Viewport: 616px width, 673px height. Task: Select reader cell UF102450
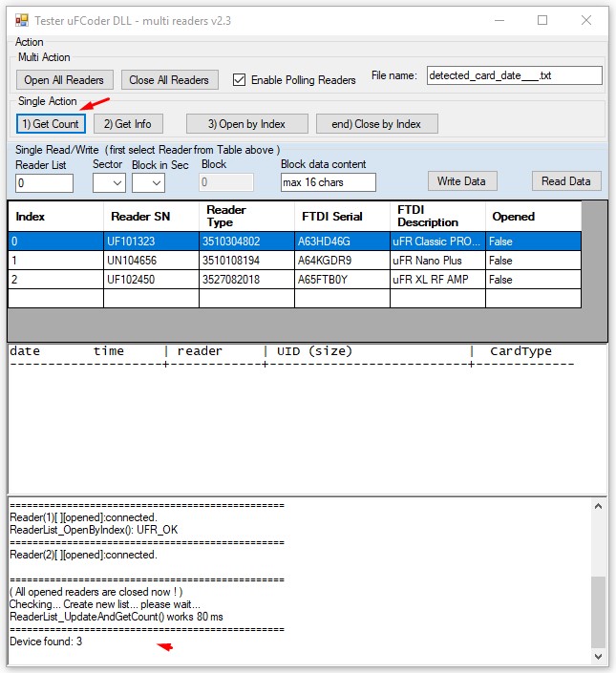click(x=151, y=280)
